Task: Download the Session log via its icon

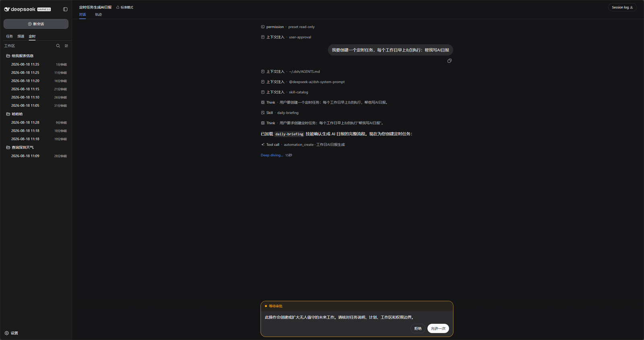Action: click(x=632, y=7)
